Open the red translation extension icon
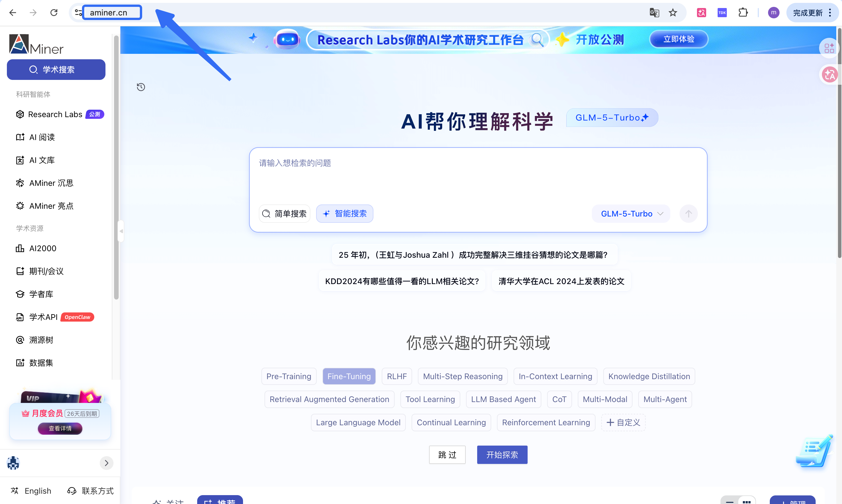This screenshot has height=504, width=842. (701, 13)
